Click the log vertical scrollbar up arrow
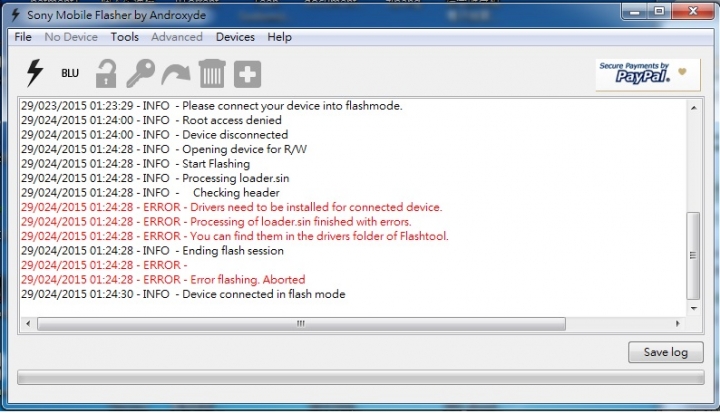720x413 pixels. (693, 108)
